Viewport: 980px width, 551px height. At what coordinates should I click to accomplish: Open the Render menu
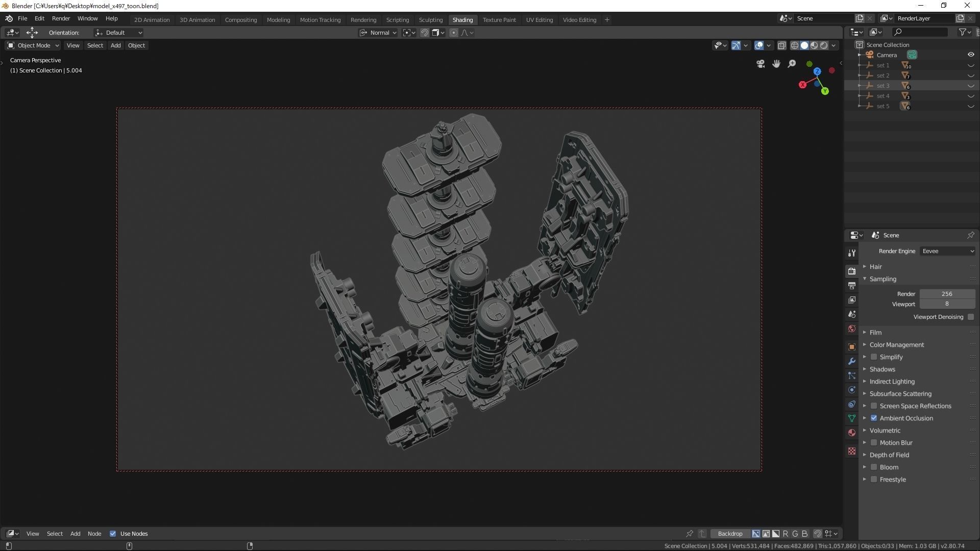[61, 18]
